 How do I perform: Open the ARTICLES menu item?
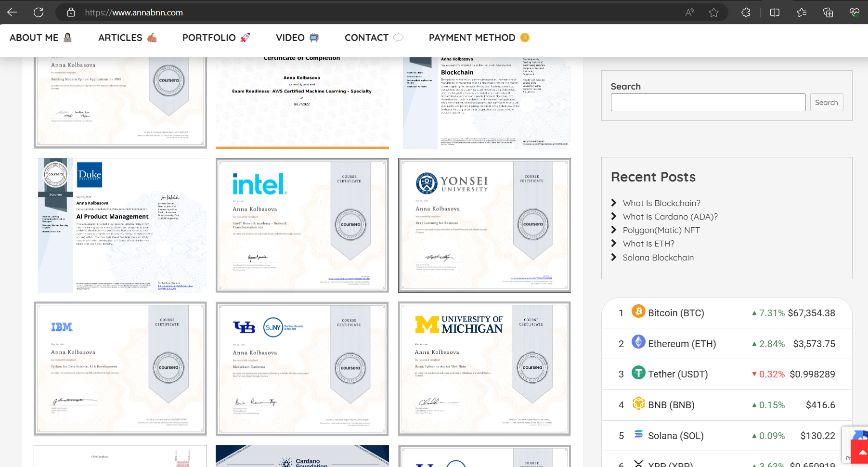[128, 38]
